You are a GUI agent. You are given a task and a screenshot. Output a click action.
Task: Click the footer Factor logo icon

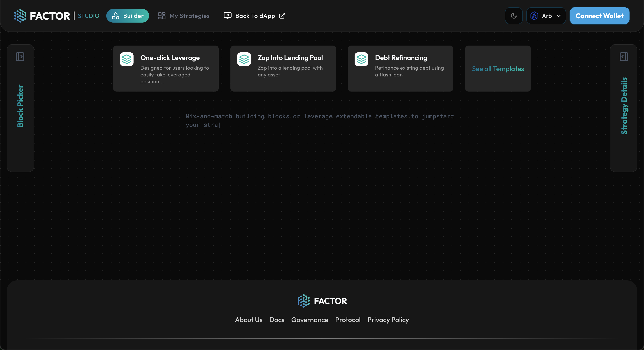tap(303, 301)
